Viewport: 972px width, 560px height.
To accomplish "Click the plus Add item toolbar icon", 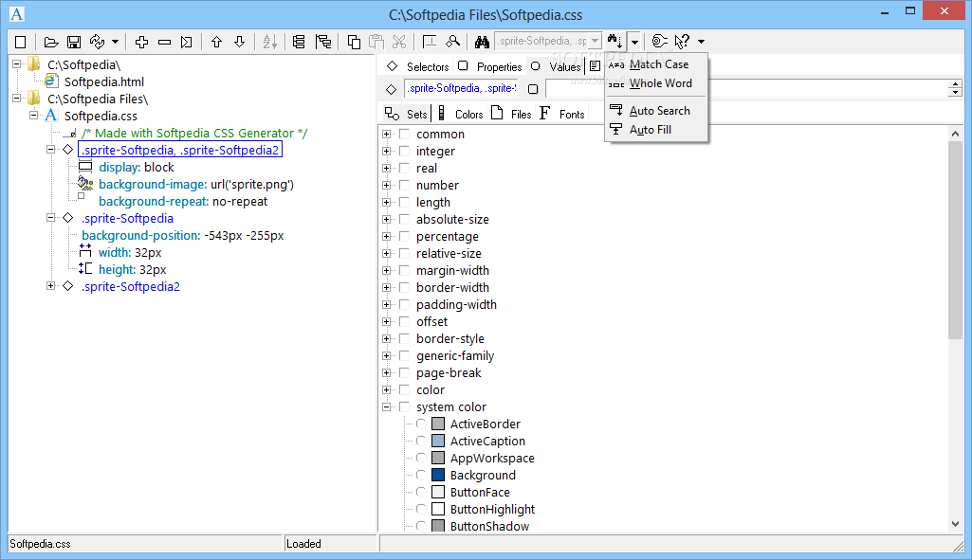I will click(x=142, y=42).
